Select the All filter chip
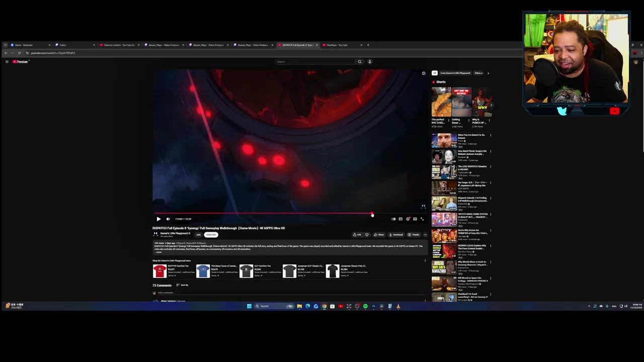This screenshot has height=362, width=644. pyautogui.click(x=435, y=73)
